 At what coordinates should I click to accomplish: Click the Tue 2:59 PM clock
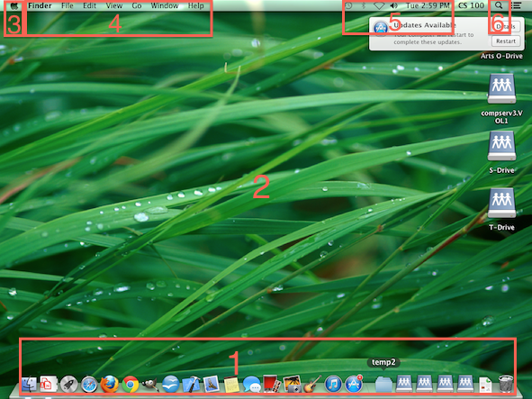(428, 5)
